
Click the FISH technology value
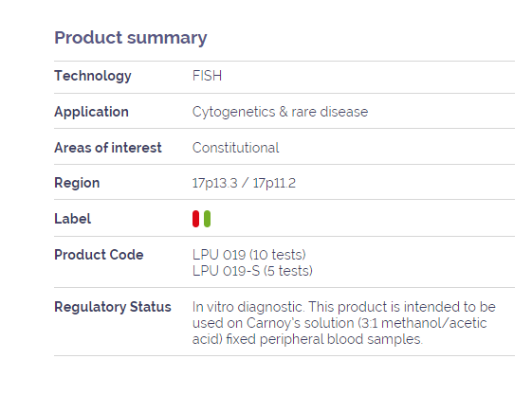(207, 76)
